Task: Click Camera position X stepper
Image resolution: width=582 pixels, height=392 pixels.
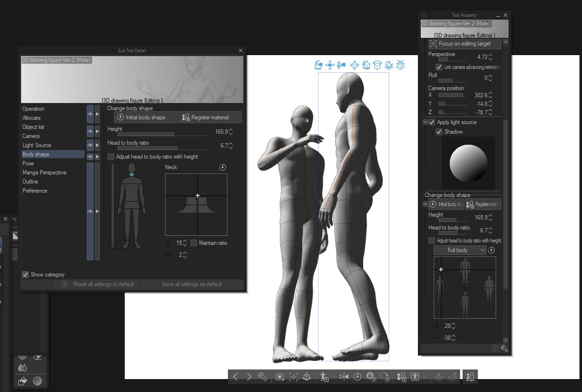Action: pyautogui.click(x=490, y=95)
